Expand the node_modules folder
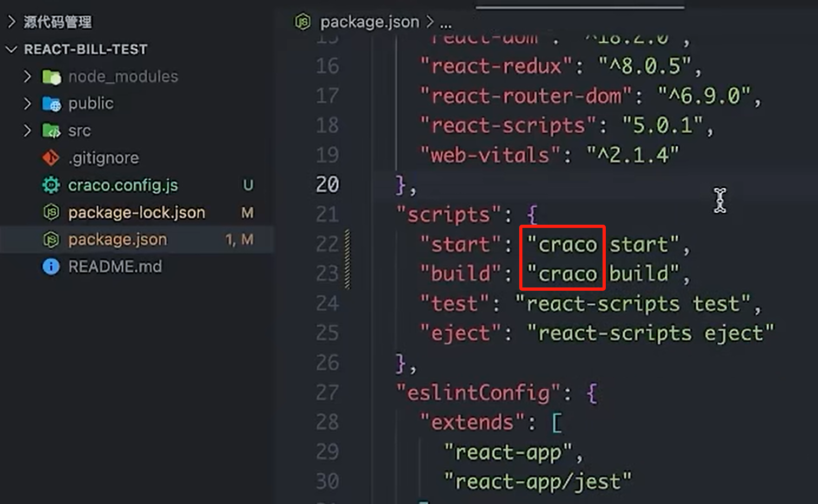 coord(28,76)
